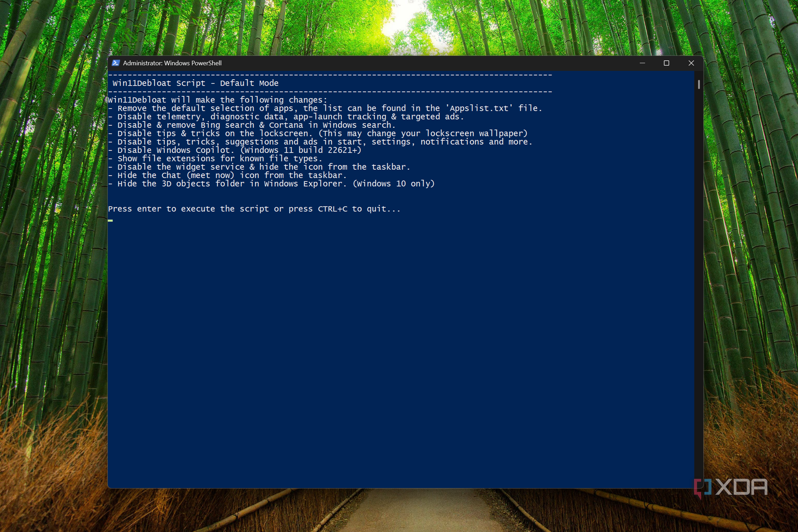Close the Administrator PowerShell window
798x532 pixels.
[691, 63]
